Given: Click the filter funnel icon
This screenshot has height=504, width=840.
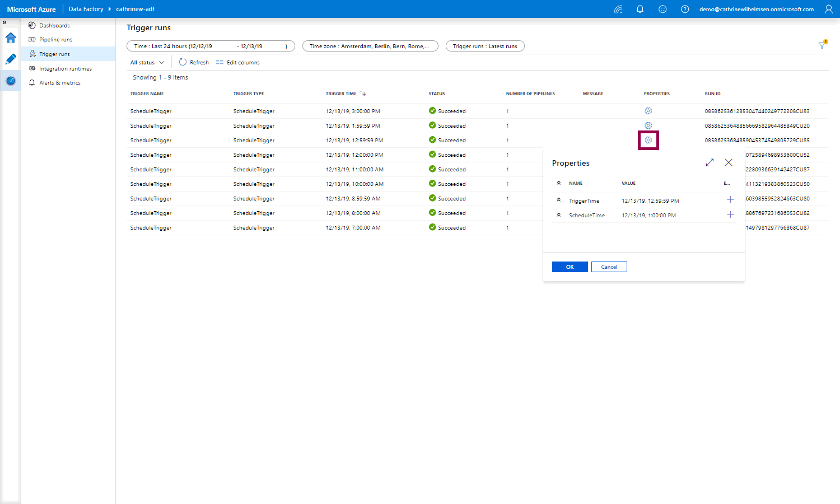Looking at the screenshot, I should click(822, 45).
